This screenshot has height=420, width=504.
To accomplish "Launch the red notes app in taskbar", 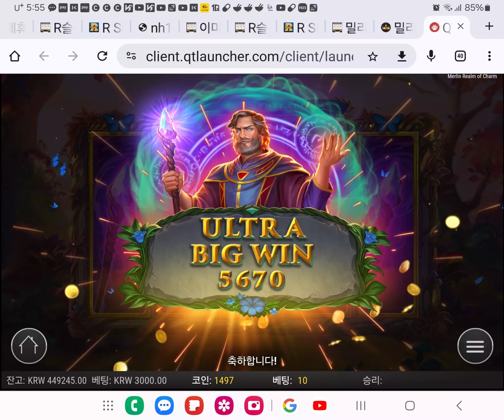I will point(194,406).
